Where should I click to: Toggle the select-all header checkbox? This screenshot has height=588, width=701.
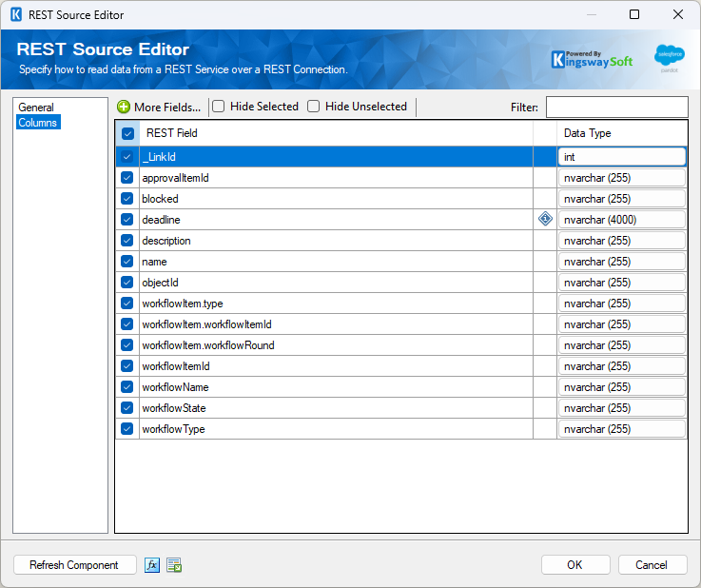pyautogui.click(x=127, y=133)
